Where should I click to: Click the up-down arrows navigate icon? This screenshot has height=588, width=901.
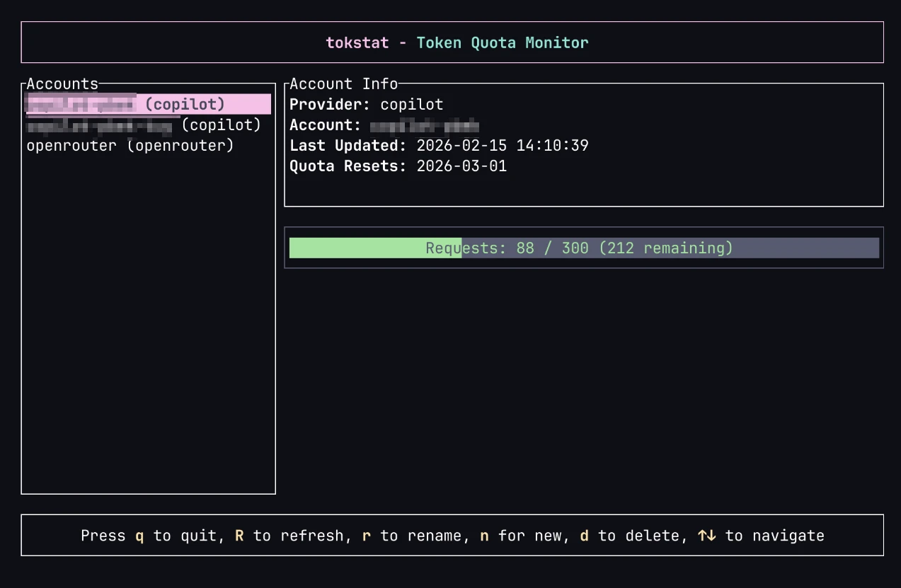[706, 536]
